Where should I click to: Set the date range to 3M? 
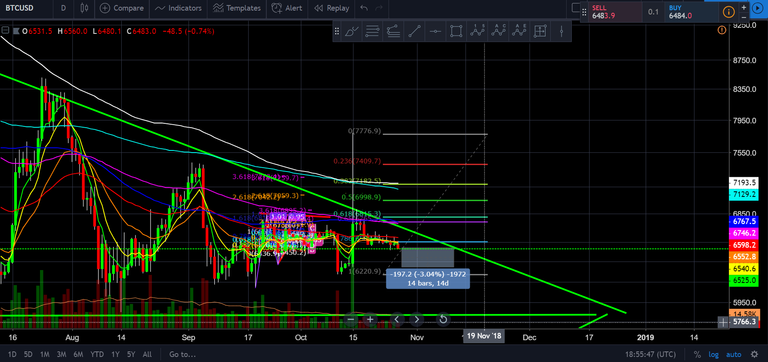point(61,354)
